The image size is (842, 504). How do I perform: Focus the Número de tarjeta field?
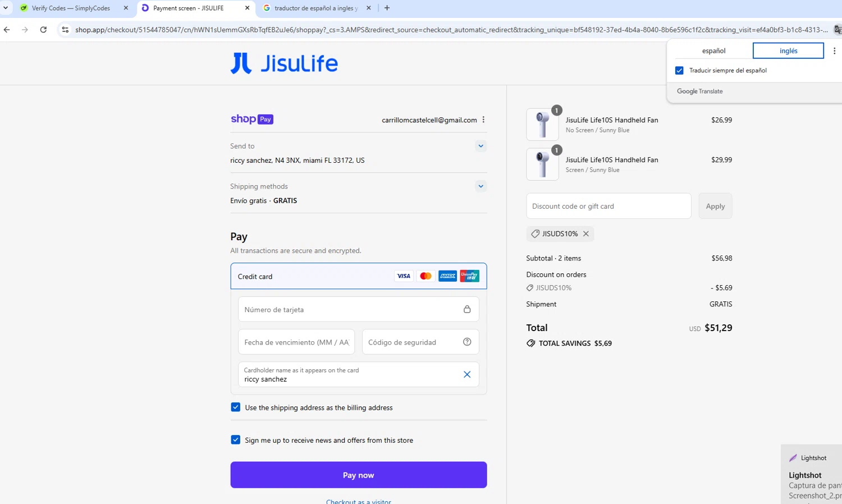(358, 309)
